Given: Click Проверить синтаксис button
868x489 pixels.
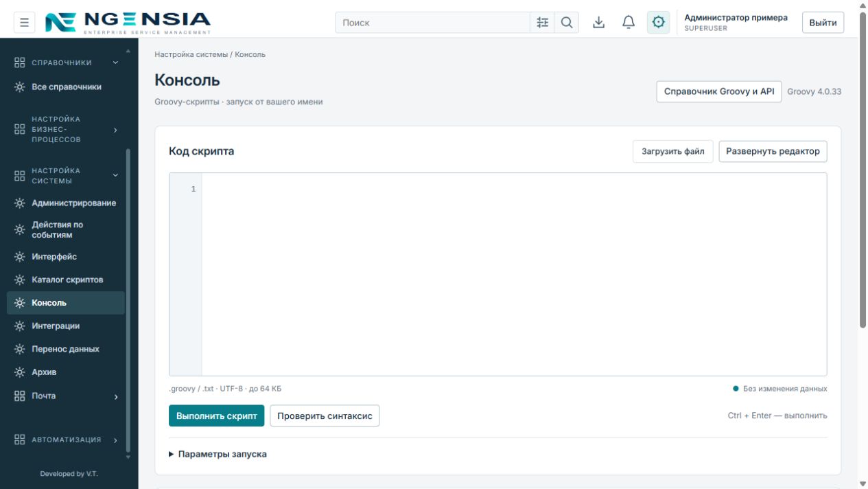Looking at the screenshot, I should (325, 416).
